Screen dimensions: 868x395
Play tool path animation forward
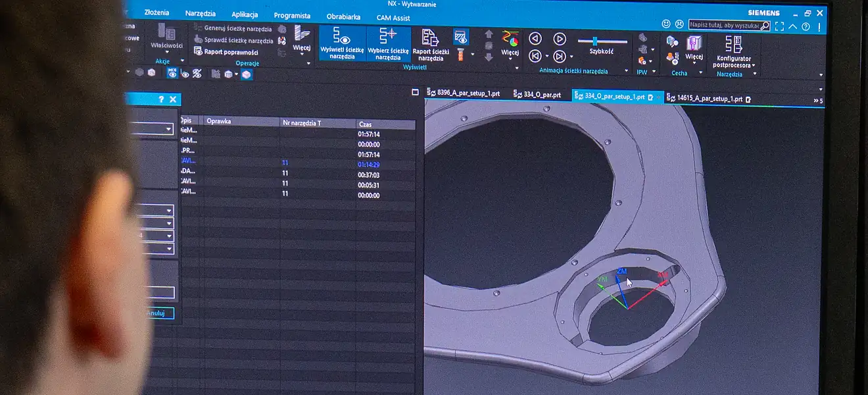pyautogui.click(x=559, y=39)
